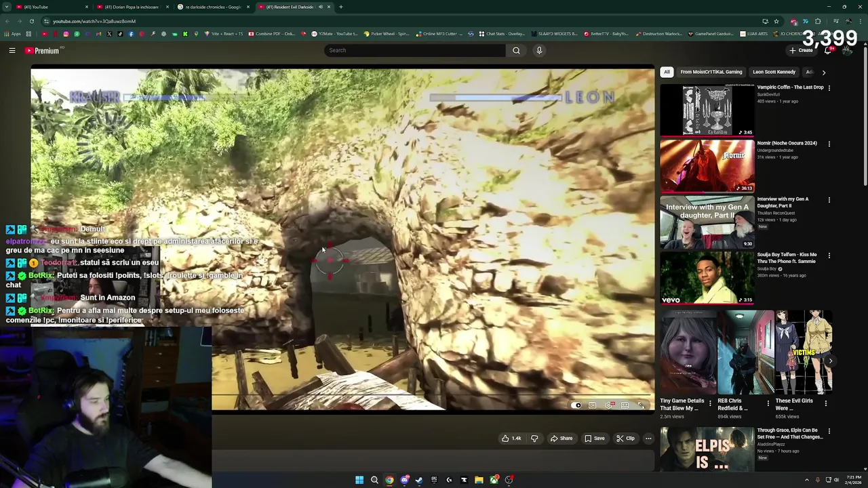Bookmark this page with star icon
Screen dimensions: 868x488
[776, 21]
